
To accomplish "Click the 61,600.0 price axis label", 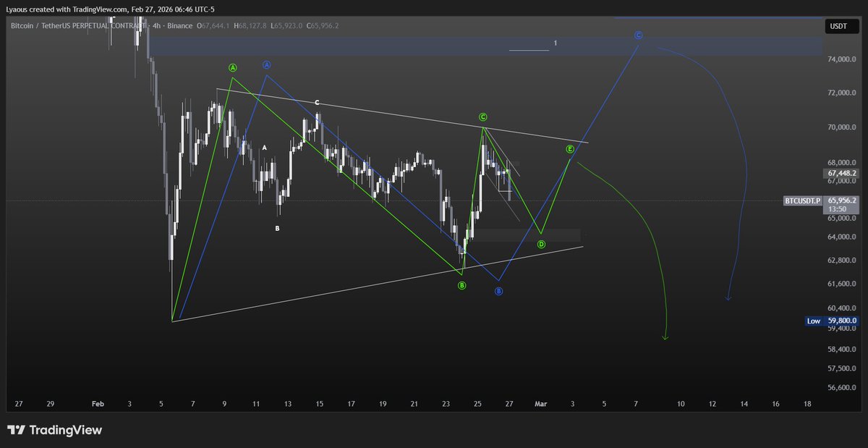I will (x=842, y=284).
